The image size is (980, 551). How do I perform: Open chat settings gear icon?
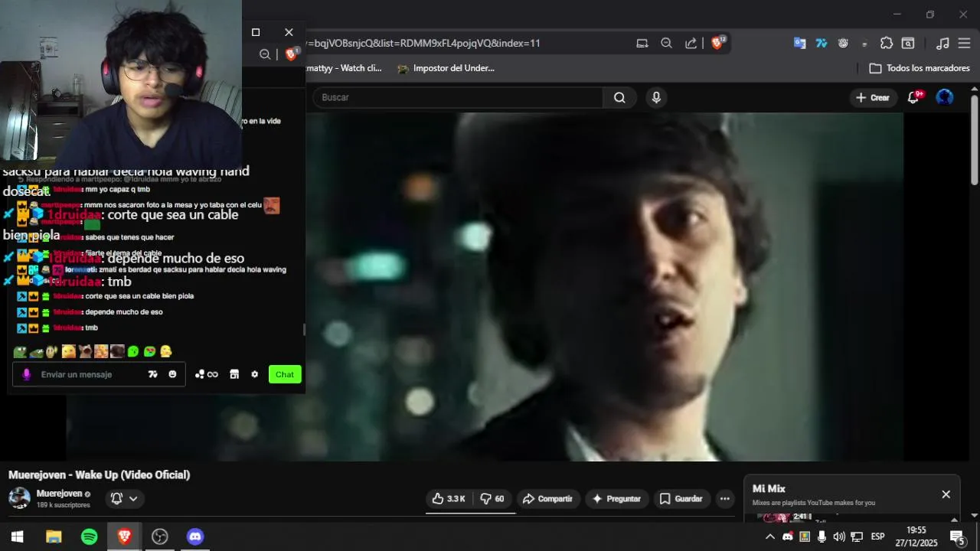[254, 374]
